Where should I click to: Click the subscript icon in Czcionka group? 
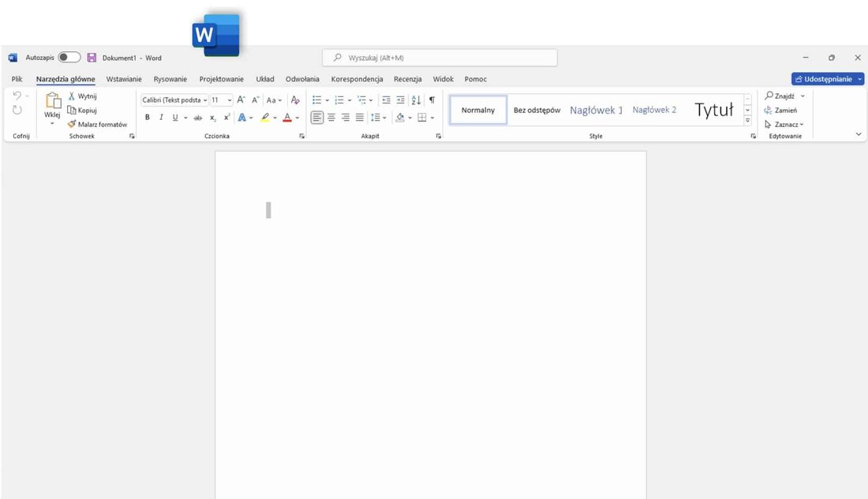point(211,116)
